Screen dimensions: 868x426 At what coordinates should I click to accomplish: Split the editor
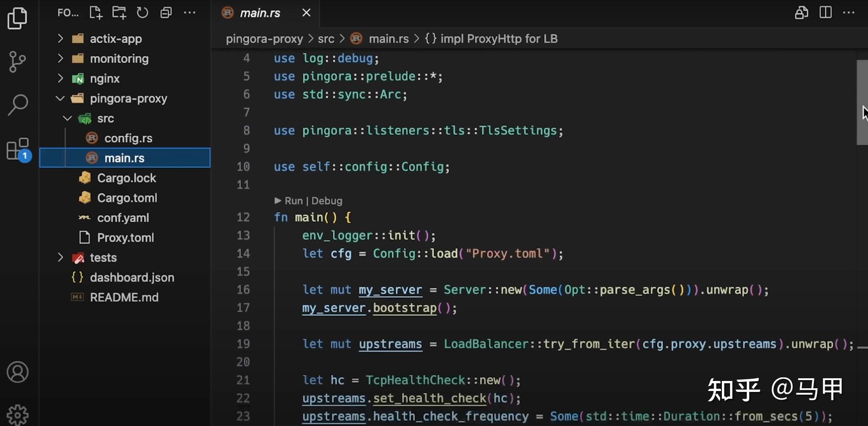pyautogui.click(x=825, y=12)
